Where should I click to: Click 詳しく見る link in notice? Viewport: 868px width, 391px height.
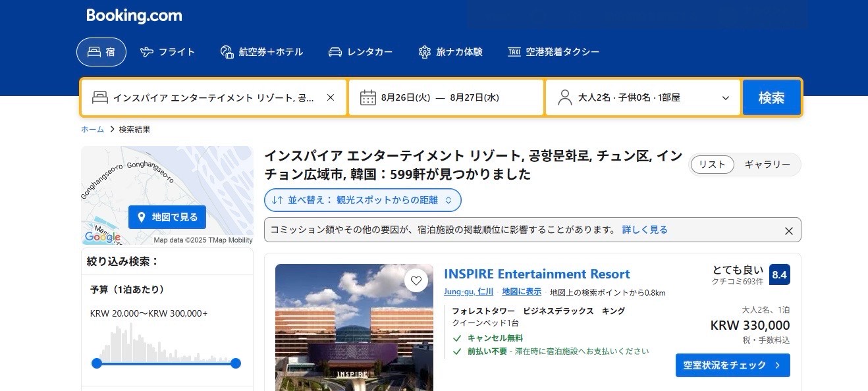[x=645, y=230]
